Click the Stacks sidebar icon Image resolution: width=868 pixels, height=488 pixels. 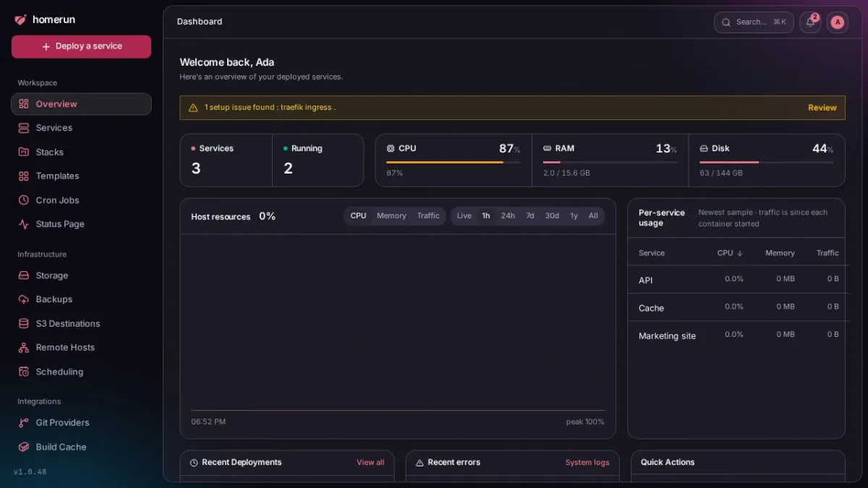click(x=24, y=152)
